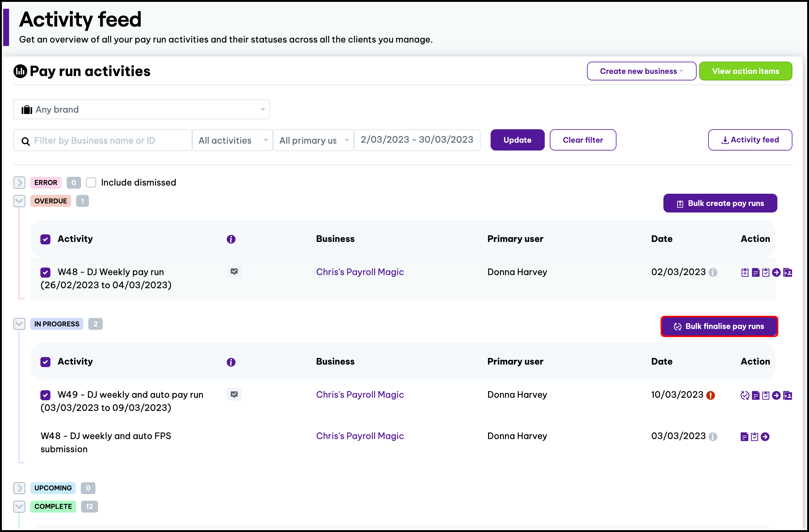Open notes document icon in W48 Weekly pay run row
This screenshot has height=532, width=809.
point(755,273)
